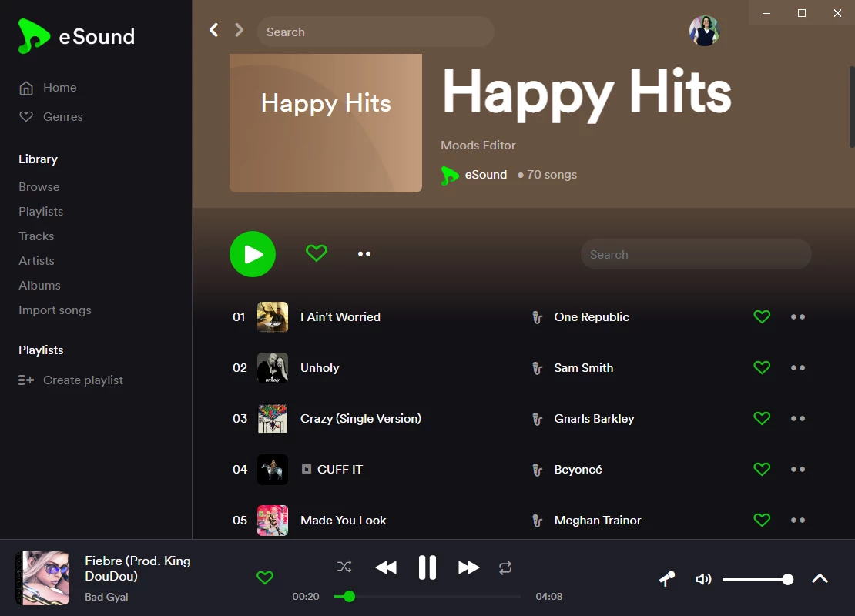Open more options for CUFF IT
The height and width of the screenshot is (616, 855).
tap(798, 469)
